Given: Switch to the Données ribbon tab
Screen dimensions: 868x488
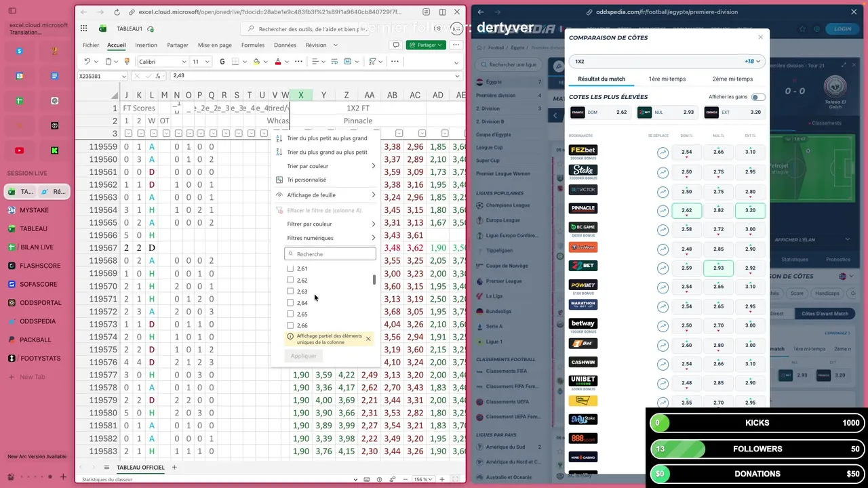Looking at the screenshot, I should pyautogui.click(x=285, y=45).
